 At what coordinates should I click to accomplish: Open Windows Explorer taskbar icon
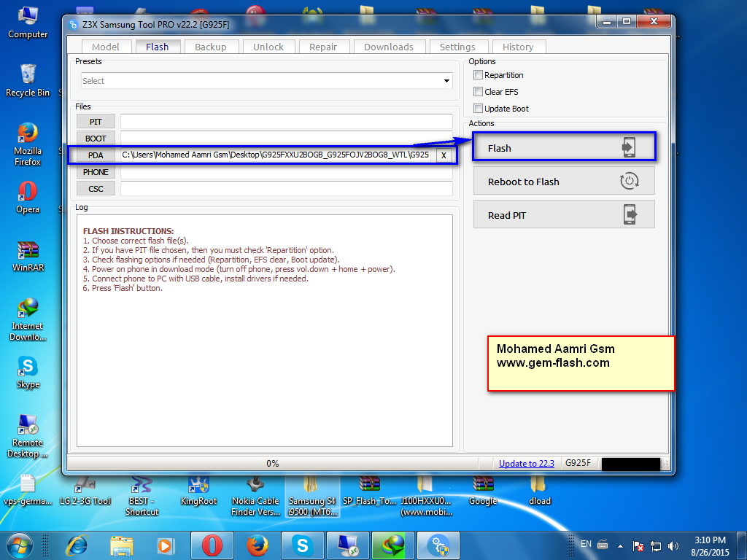(x=122, y=545)
